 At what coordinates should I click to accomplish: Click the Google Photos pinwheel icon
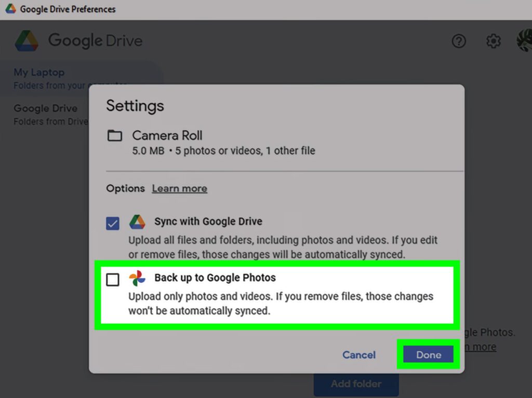(137, 279)
